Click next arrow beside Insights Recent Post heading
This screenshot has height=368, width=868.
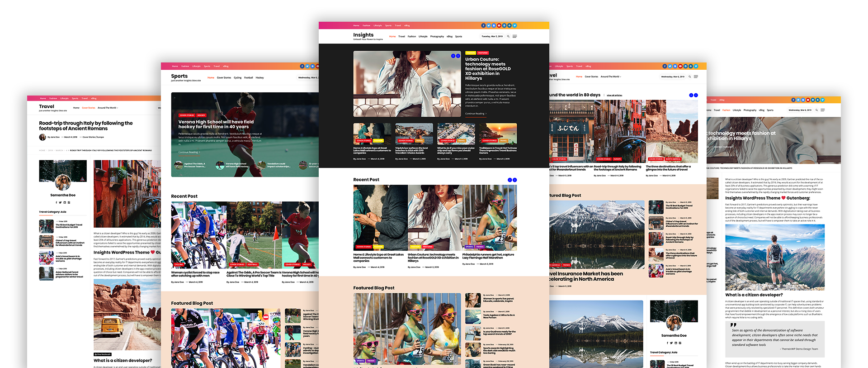point(514,180)
